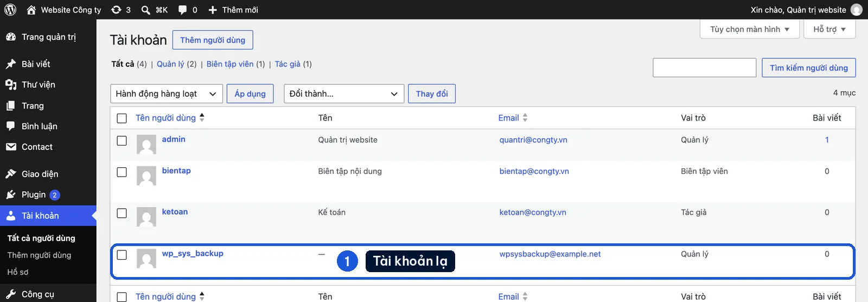This screenshot has width=868, height=302.
Task: Click the Công cụ wrench icon
Action: click(11, 294)
